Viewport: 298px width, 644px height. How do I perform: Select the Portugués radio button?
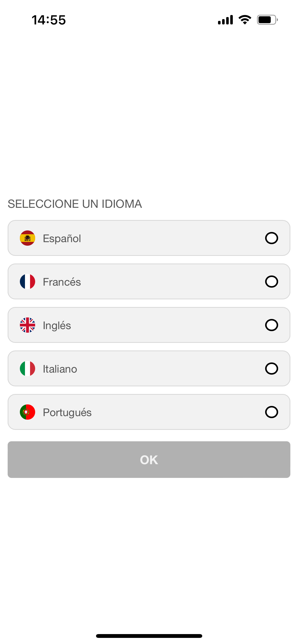272,412
